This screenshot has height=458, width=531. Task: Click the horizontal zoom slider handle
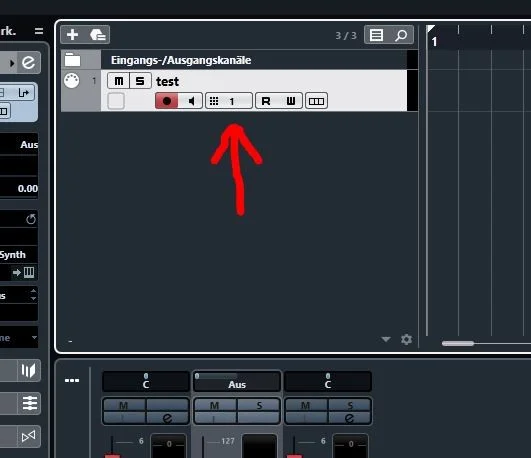click(x=458, y=344)
